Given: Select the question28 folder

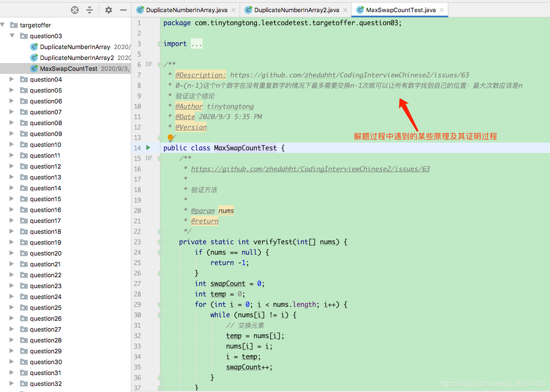Looking at the screenshot, I should [x=45, y=340].
